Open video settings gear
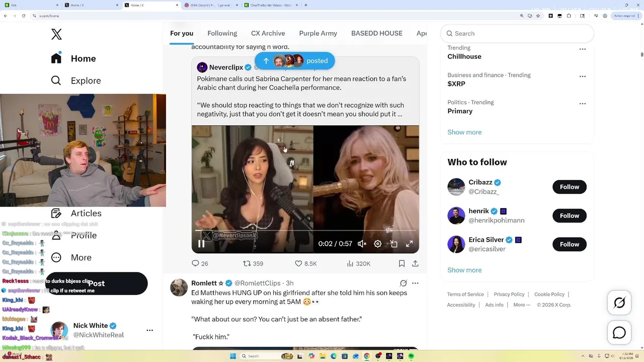 378,244
